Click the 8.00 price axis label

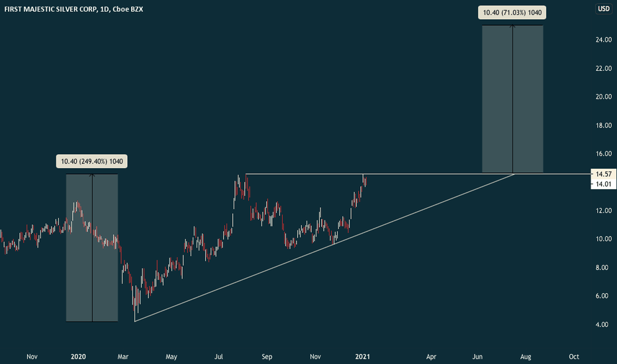602,267
